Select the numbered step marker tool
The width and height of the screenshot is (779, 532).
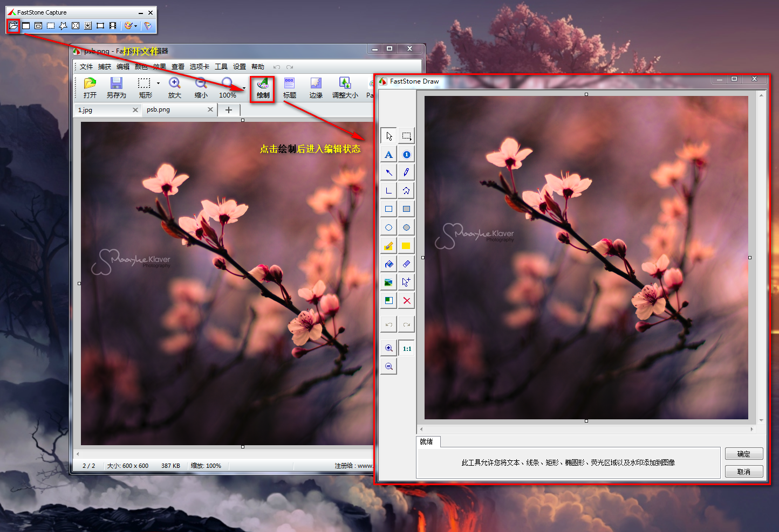406,155
